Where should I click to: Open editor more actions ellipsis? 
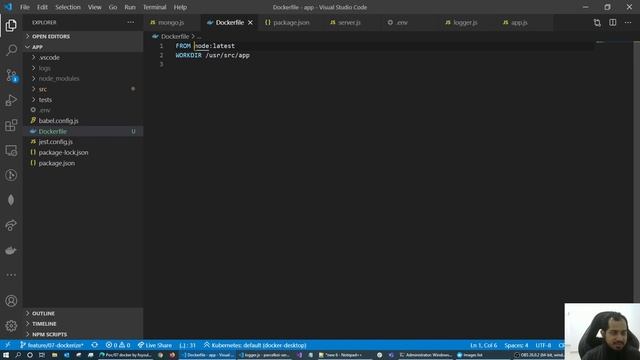(x=628, y=23)
